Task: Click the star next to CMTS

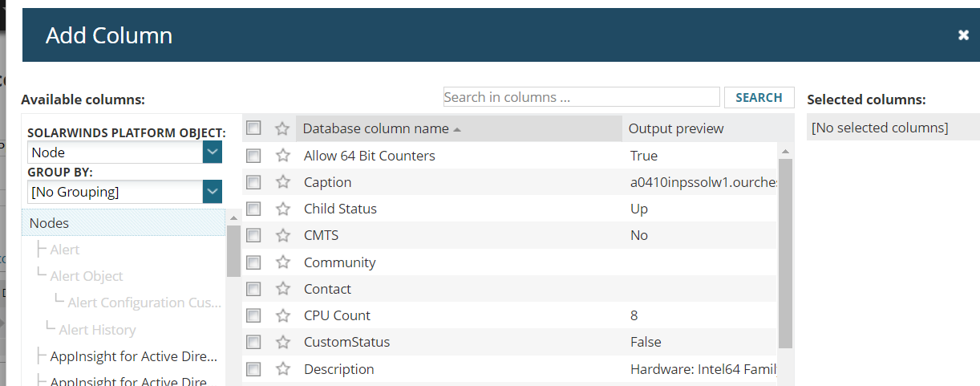Action: point(282,235)
